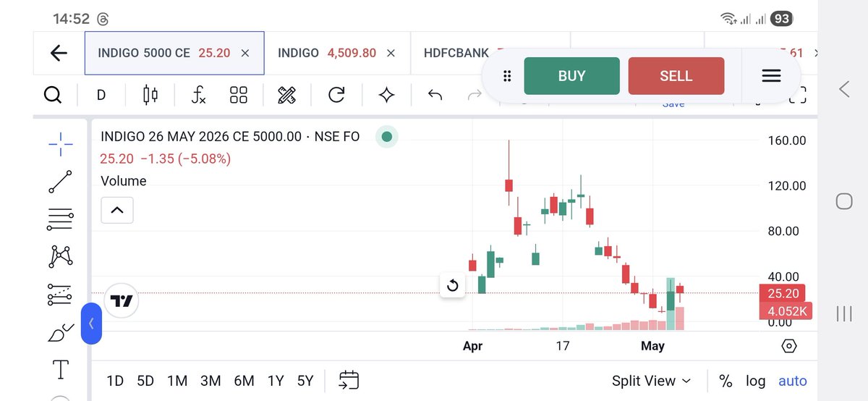Select the 3M time range

(x=210, y=381)
